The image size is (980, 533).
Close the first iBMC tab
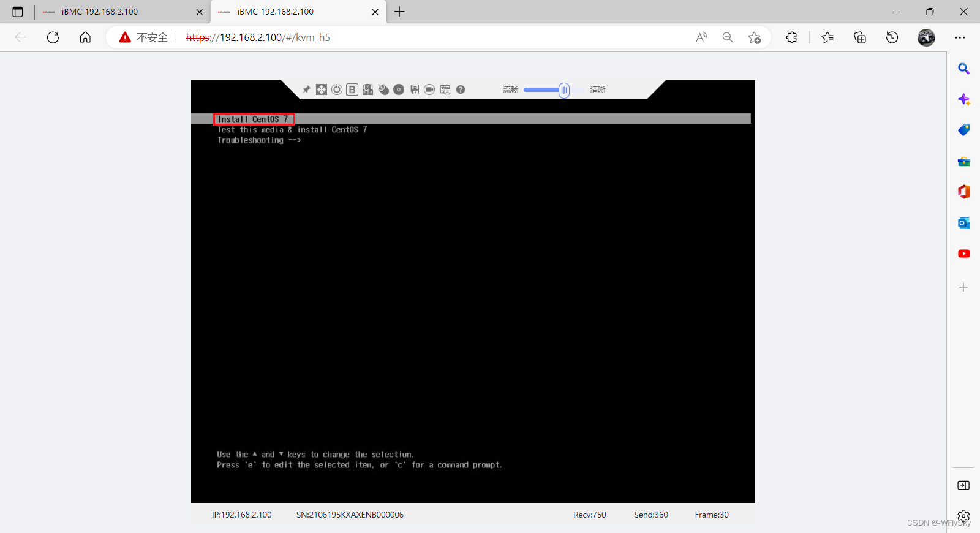(x=200, y=12)
